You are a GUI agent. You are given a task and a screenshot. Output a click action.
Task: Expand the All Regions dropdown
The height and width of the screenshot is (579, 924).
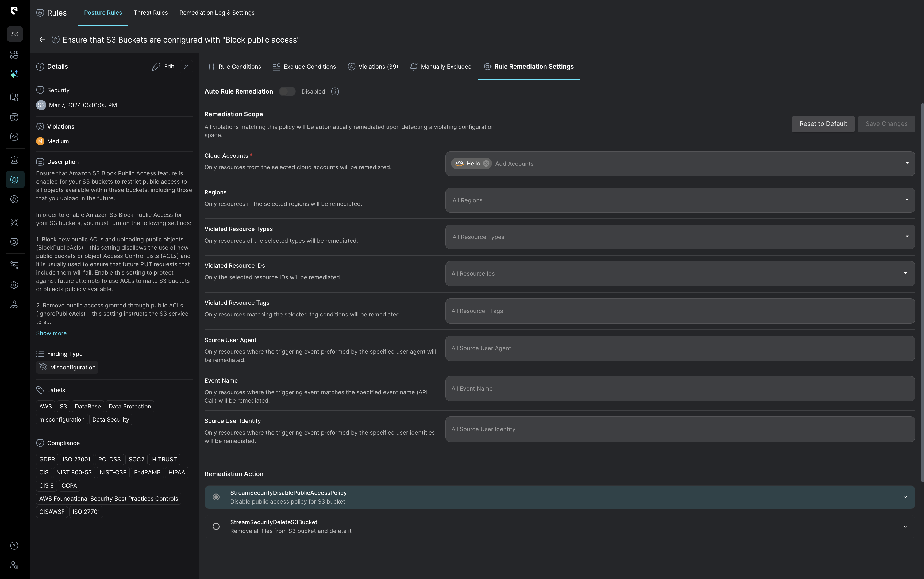(x=907, y=200)
